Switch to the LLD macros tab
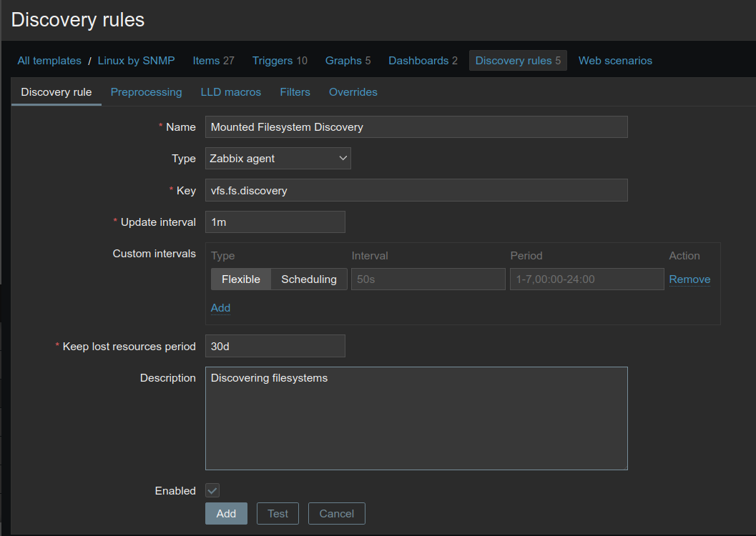This screenshot has width=756, height=536. [230, 92]
